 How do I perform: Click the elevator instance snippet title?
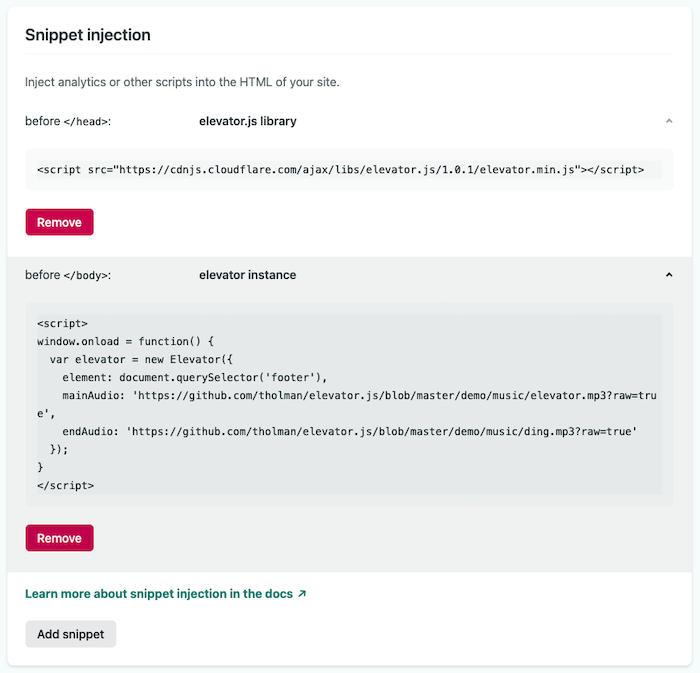tap(248, 275)
